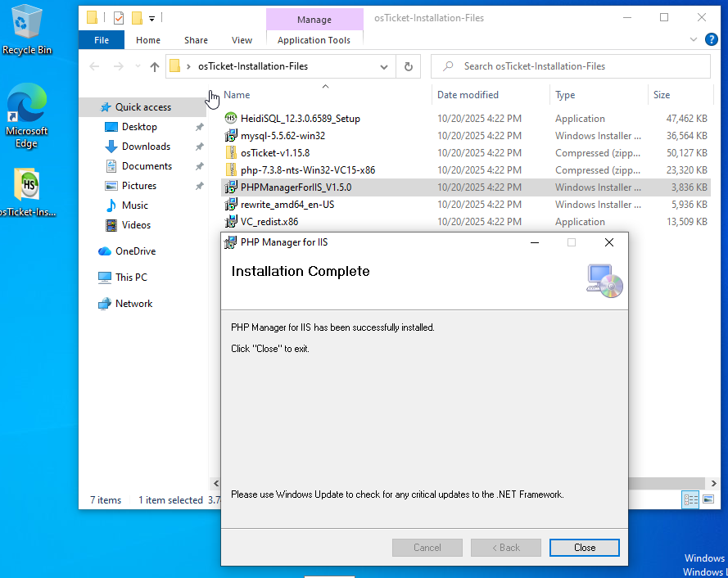Click Close in PHP Manager installer
728x578 pixels.
(584, 548)
